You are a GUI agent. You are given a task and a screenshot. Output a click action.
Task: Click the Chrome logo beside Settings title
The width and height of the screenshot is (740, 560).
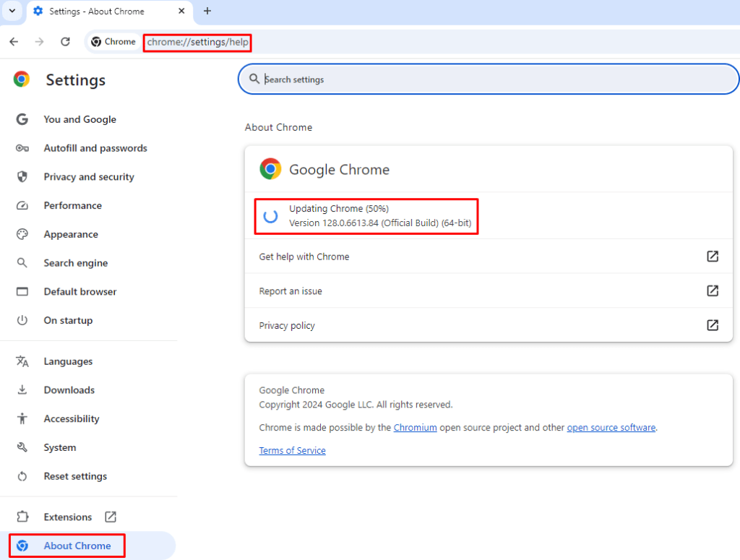click(x=21, y=79)
